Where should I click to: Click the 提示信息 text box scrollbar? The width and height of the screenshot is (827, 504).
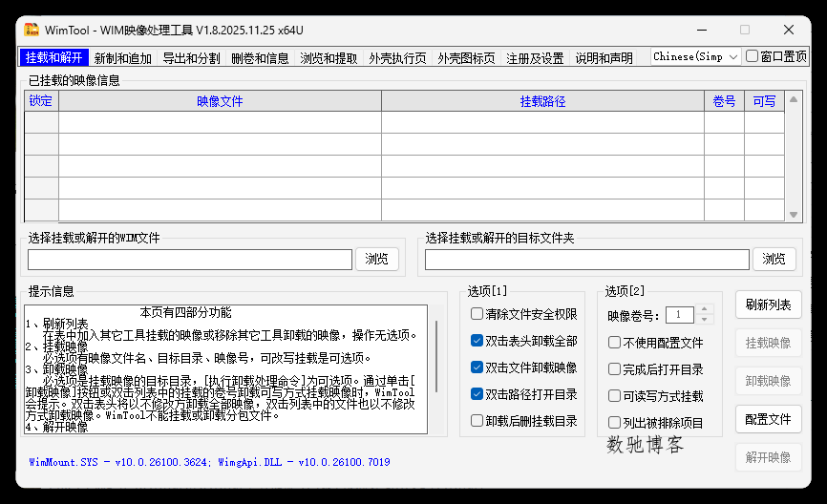click(436, 356)
